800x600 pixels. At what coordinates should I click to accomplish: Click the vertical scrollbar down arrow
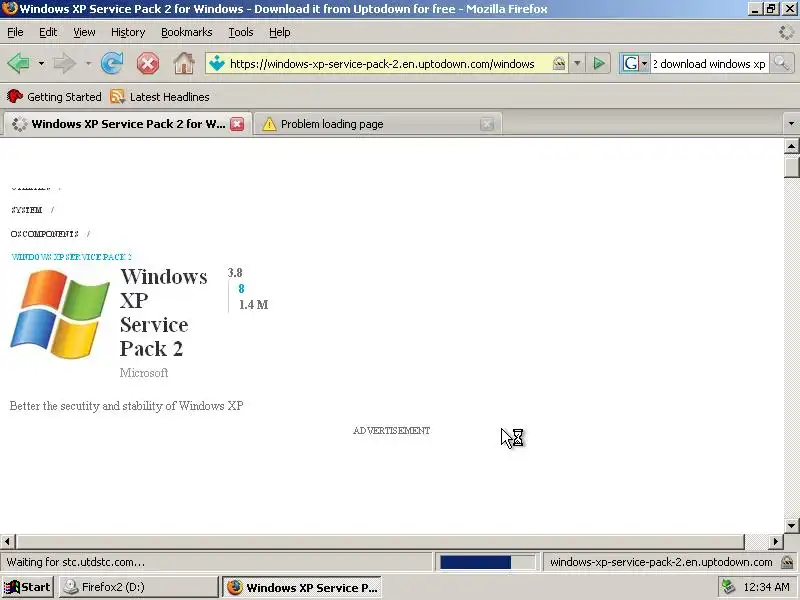(x=791, y=525)
